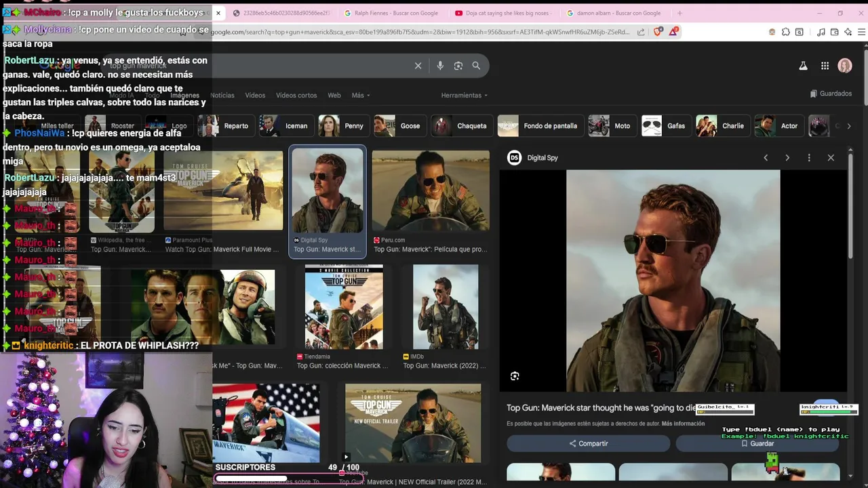Clear the Google search box with X

tap(418, 66)
